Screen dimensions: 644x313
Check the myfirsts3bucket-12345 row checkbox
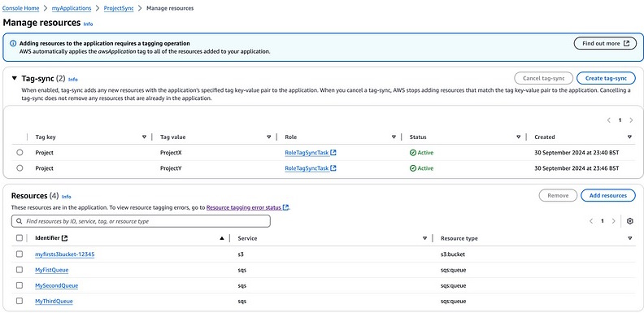pos(20,254)
